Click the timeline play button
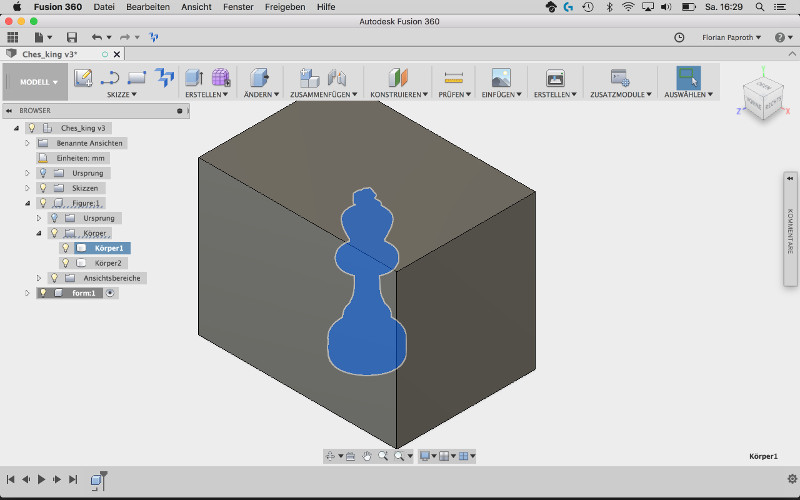The width and height of the screenshot is (800, 500). click(42, 480)
